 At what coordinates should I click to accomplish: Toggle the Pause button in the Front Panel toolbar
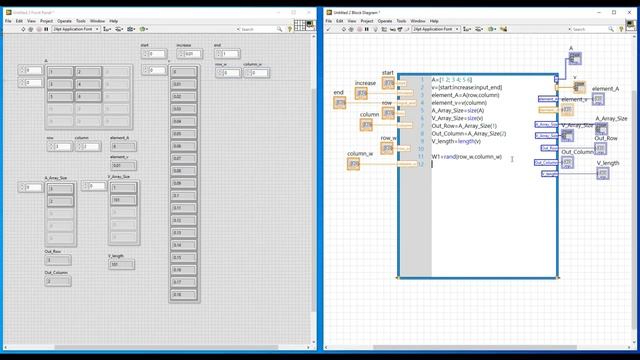coord(46,29)
